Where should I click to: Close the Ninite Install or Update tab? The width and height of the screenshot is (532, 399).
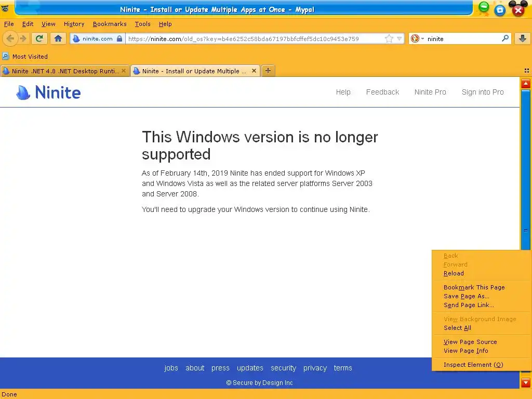point(254,71)
